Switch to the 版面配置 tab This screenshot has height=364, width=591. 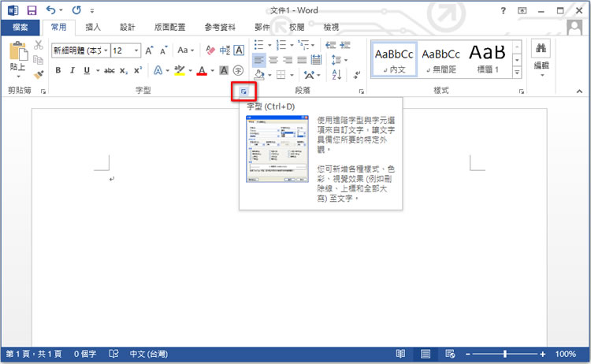(169, 27)
